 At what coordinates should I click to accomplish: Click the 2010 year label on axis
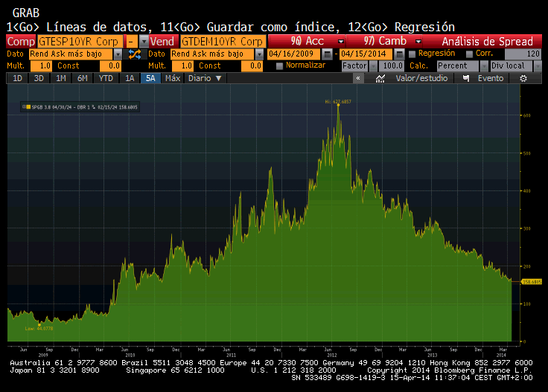point(130,355)
